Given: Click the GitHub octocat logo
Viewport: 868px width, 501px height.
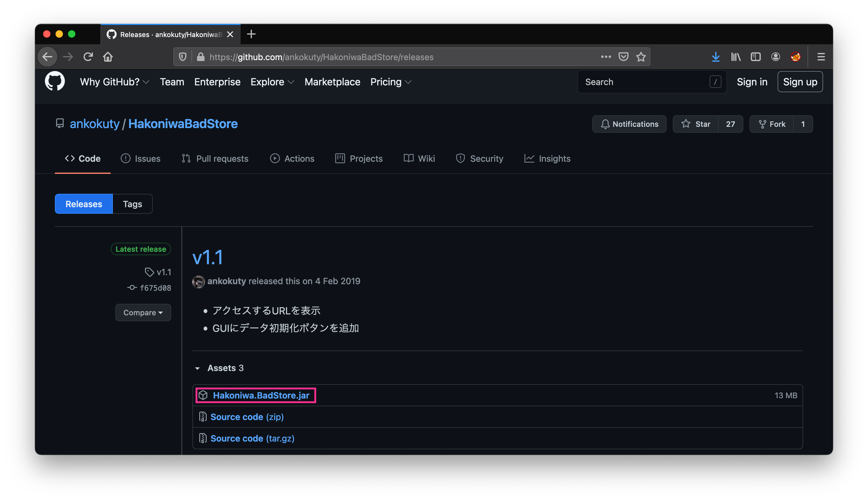Looking at the screenshot, I should click(55, 81).
